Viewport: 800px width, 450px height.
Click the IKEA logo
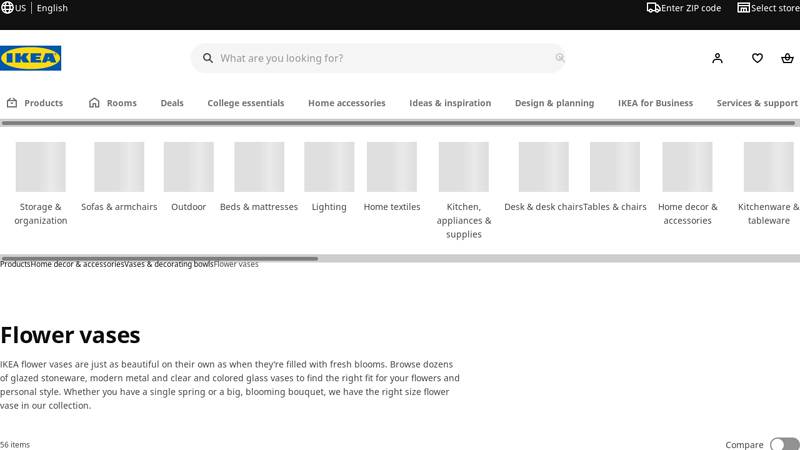31,58
